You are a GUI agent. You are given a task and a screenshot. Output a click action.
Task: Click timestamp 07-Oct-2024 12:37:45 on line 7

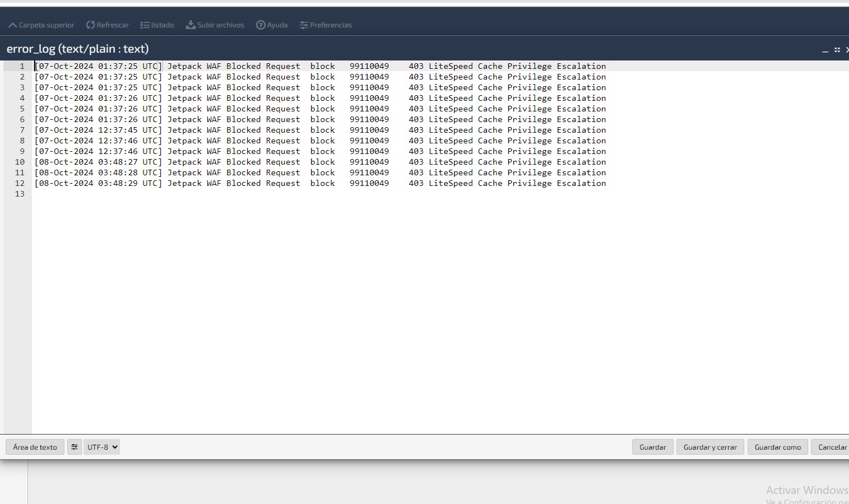88,130
